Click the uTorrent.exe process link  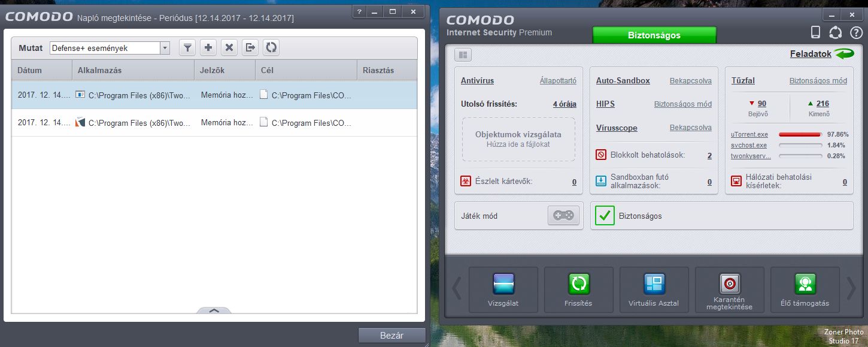[749, 134]
